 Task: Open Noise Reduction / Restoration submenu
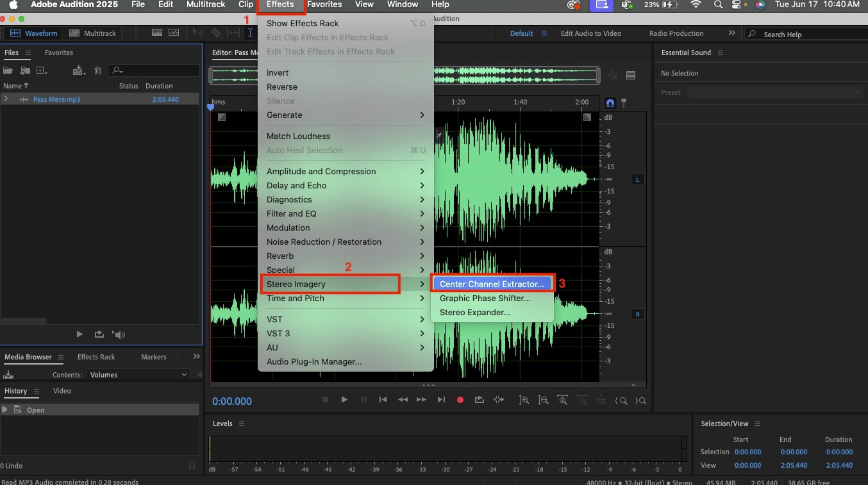[x=346, y=242]
